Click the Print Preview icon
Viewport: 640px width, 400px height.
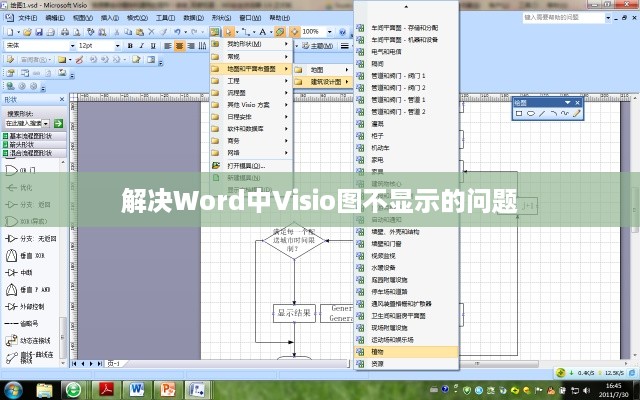coord(76,32)
